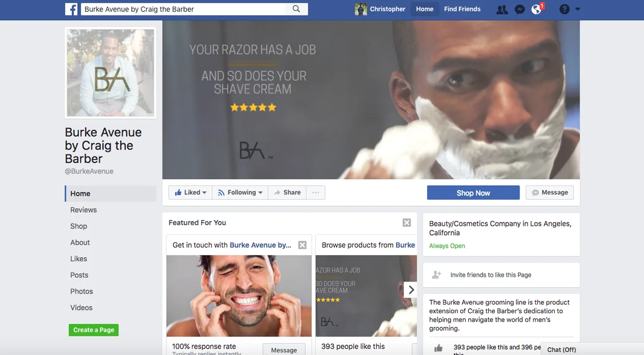
Task: Go to Home in top bar
Action: [425, 9]
